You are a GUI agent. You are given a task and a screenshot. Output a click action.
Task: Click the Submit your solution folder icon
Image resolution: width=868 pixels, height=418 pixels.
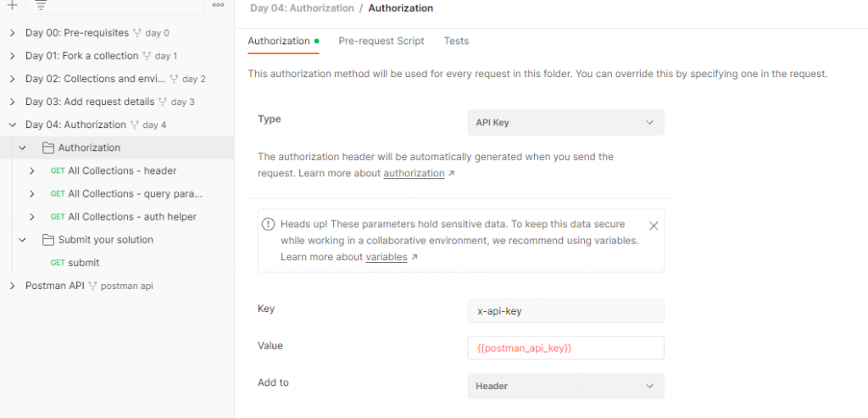tap(48, 240)
